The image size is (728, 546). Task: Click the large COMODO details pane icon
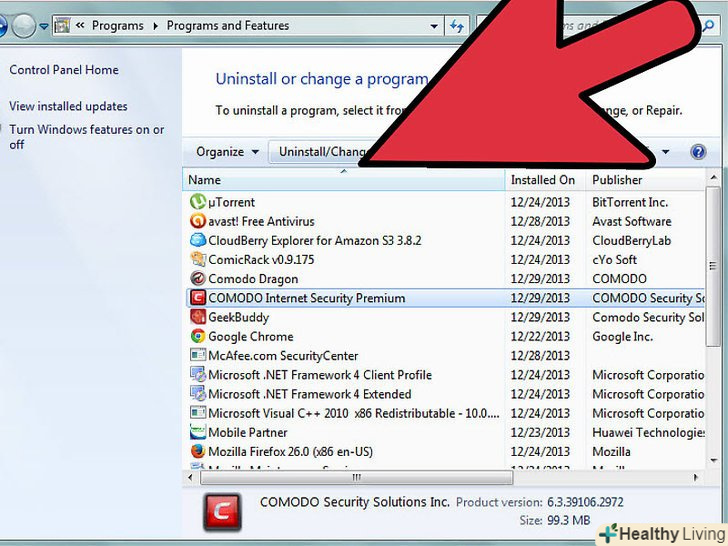point(222,512)
